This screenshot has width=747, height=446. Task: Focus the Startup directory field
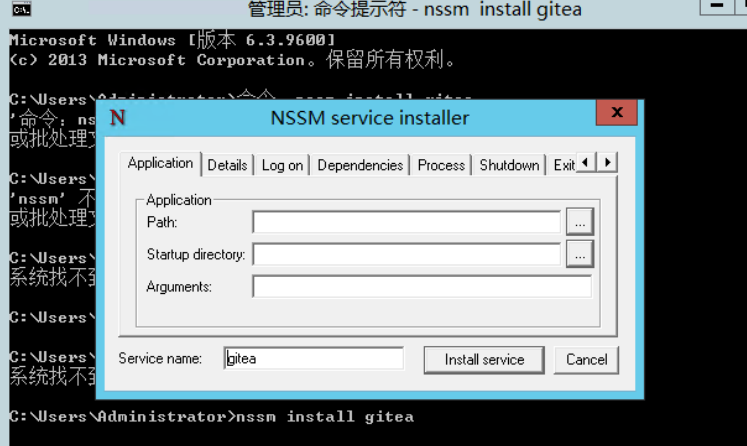coord(407,254)
